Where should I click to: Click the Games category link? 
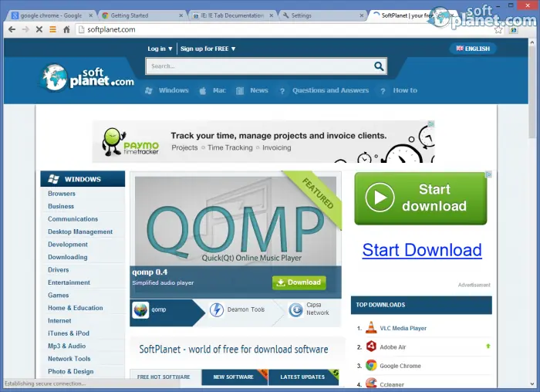coord(58,296)
